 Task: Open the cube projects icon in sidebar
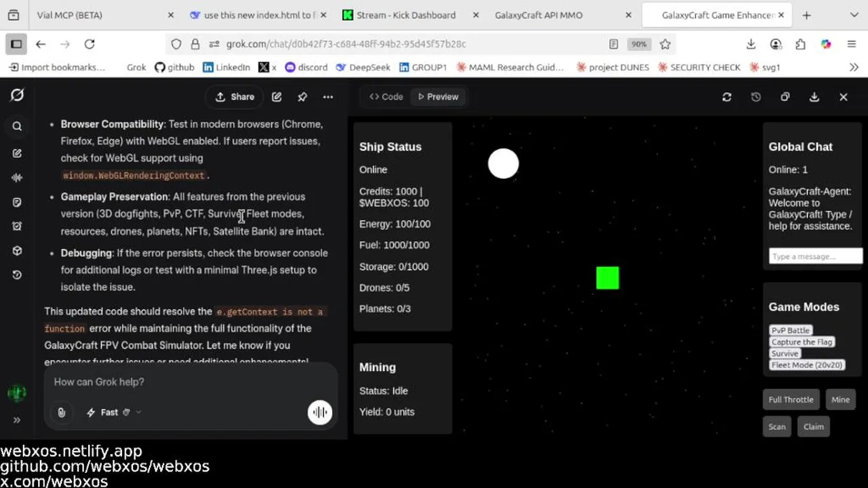[17, 251]
